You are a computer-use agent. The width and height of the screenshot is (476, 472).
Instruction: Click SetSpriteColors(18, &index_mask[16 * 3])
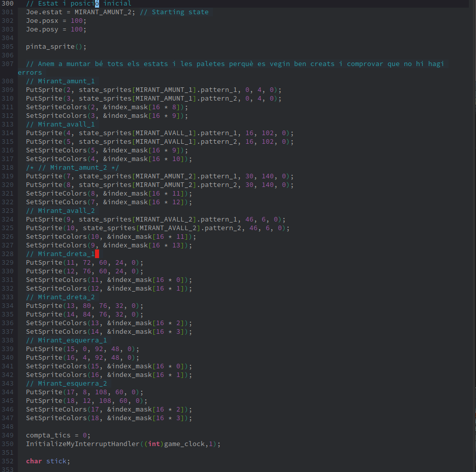[109, 418]
